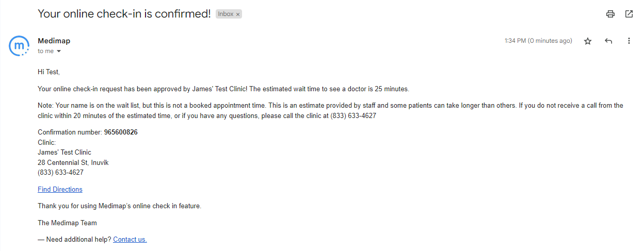
Task: Click the "Your online check-in is confirmed!" subject
Action: 124,14
